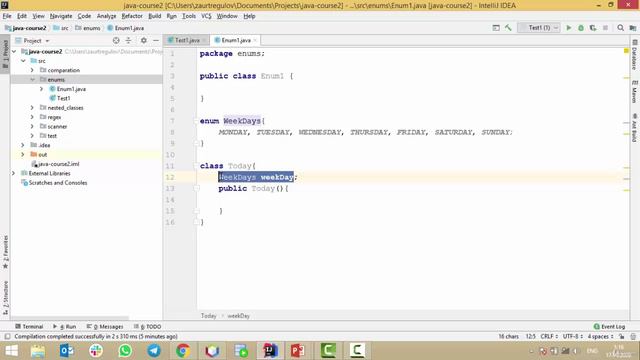The width and height of the screenshot is (640, 360).
Task: Close the Test1.java tab
Action: coord(204,40)
